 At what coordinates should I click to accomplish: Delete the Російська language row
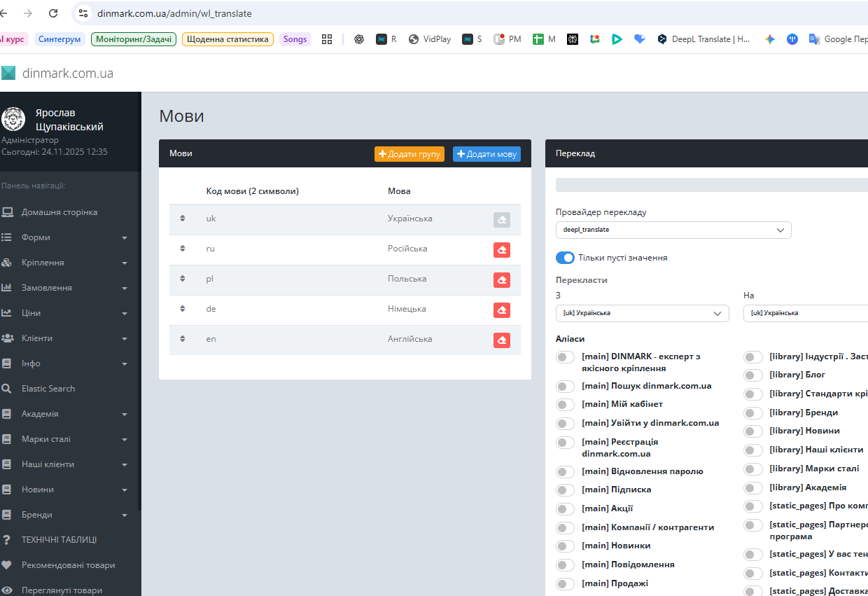pos(501,250)
